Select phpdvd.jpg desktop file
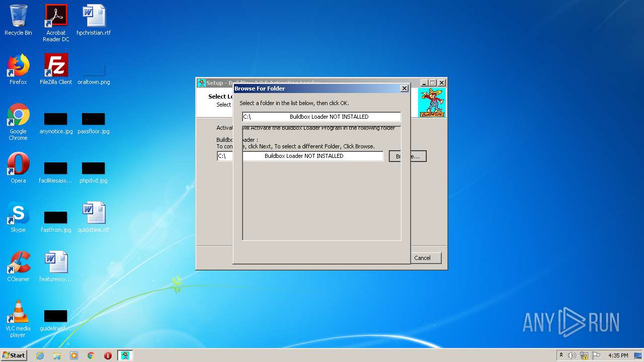Viewport: 644px width, 362px height. (94, 173)
